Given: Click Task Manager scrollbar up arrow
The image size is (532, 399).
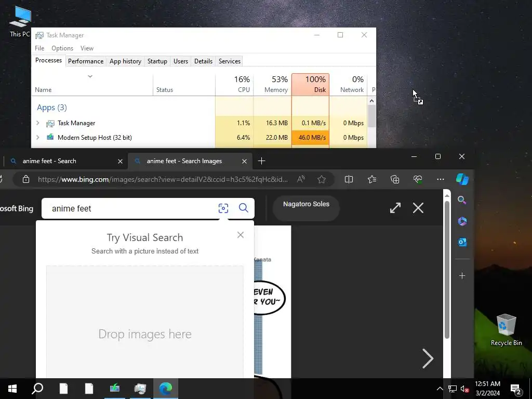Looking at the screenshot, I should [371, 101].
